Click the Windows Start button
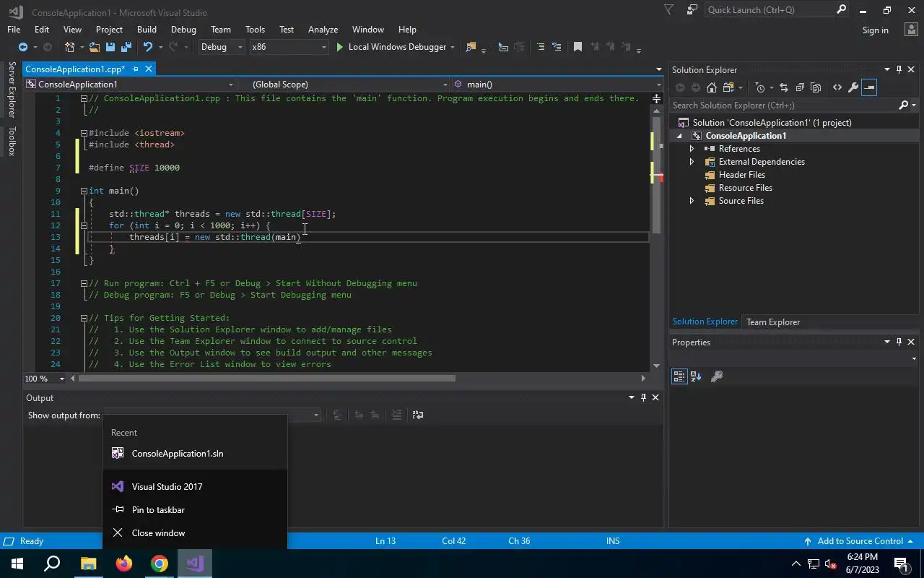The width and height of the screenshot is (924, 578). coord(17,564)
